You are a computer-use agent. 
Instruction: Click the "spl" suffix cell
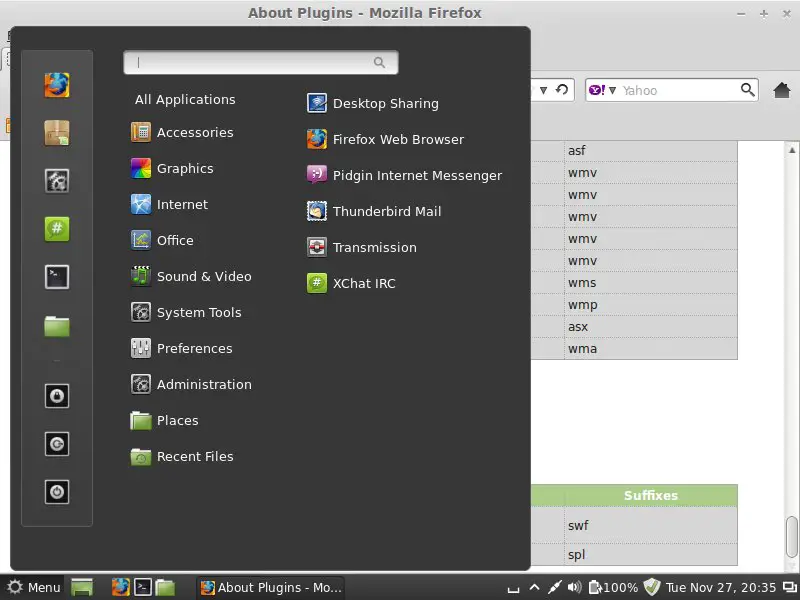click(x=651, y=554)
